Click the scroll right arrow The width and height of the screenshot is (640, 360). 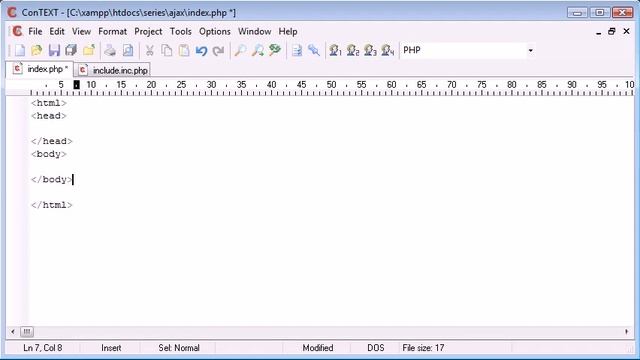point(627,331)
